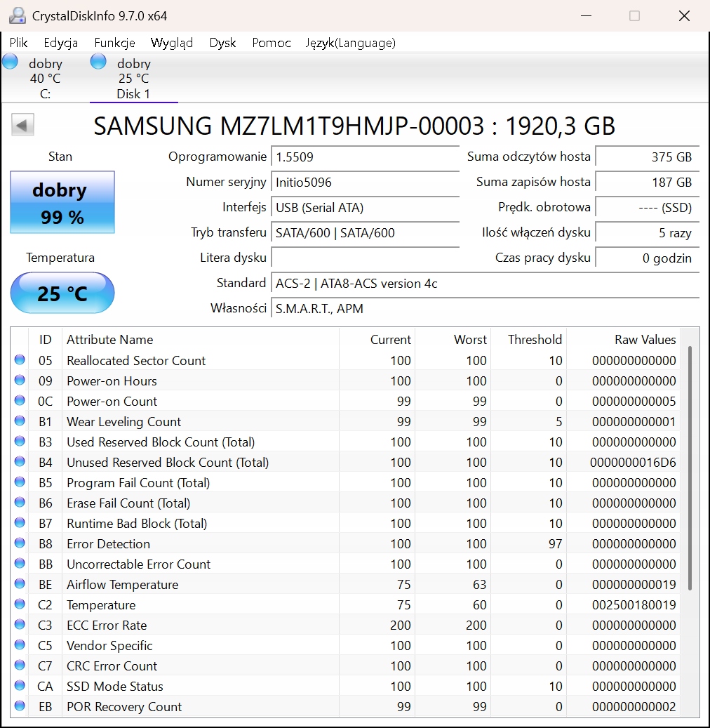Click blue status dot beside ECC Error Rate
The height and width of the screenshot is (728, 710).
point(20,625)
